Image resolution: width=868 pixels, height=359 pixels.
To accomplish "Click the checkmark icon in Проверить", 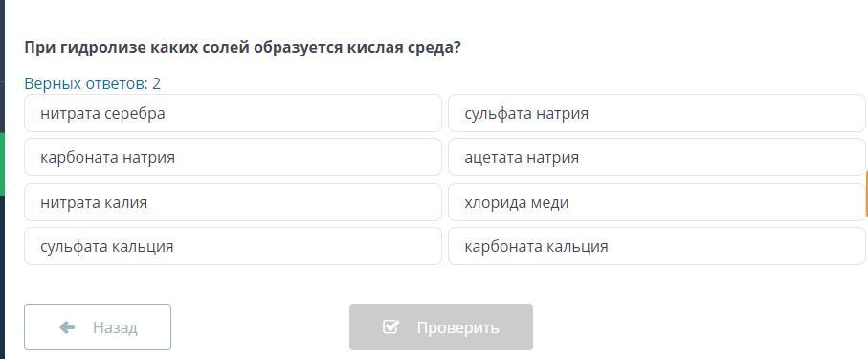I will 390,326.
